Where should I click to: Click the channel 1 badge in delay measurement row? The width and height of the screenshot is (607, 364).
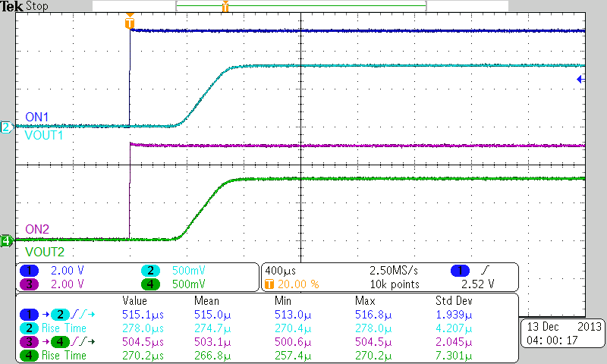pos(29,315)
